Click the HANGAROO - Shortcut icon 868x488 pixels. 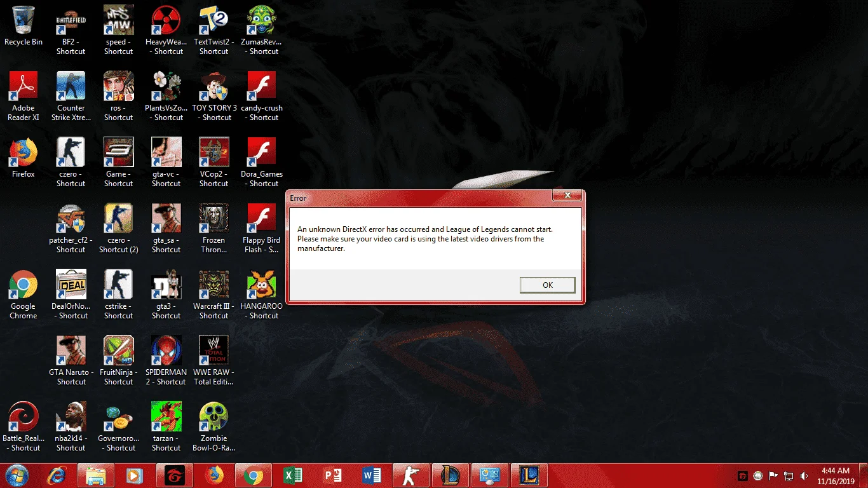click(x=261, y=295)
